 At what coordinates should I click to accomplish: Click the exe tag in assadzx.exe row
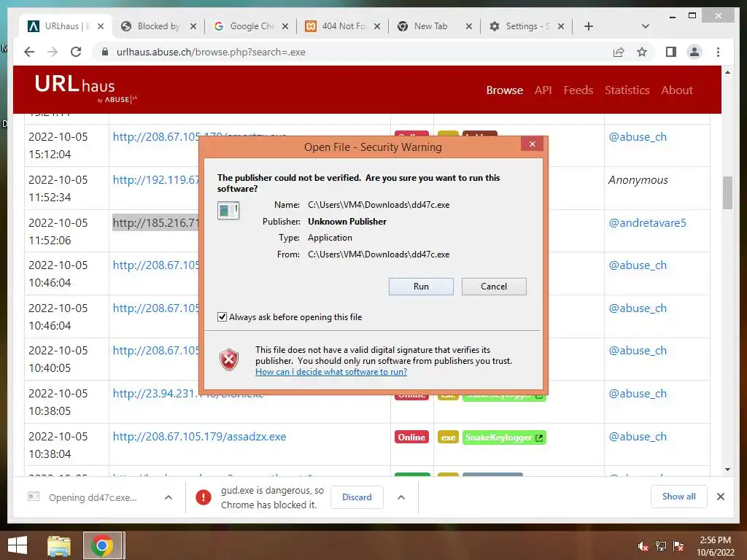[x=448, y=437]
